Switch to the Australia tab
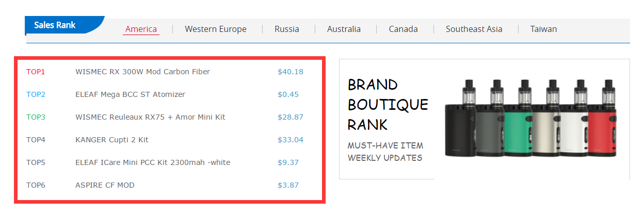Image resolution: width=644 pixels, height=215 pixels. 344,29
